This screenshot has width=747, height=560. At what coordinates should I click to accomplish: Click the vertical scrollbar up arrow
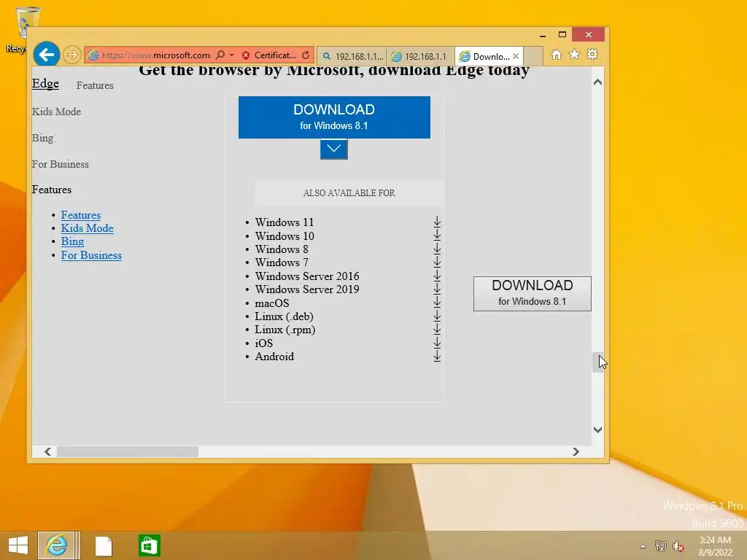598,82
